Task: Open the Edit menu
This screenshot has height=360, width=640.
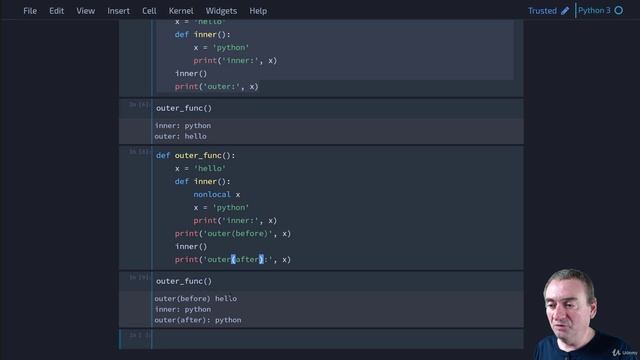Action: (x=56, y=11)
